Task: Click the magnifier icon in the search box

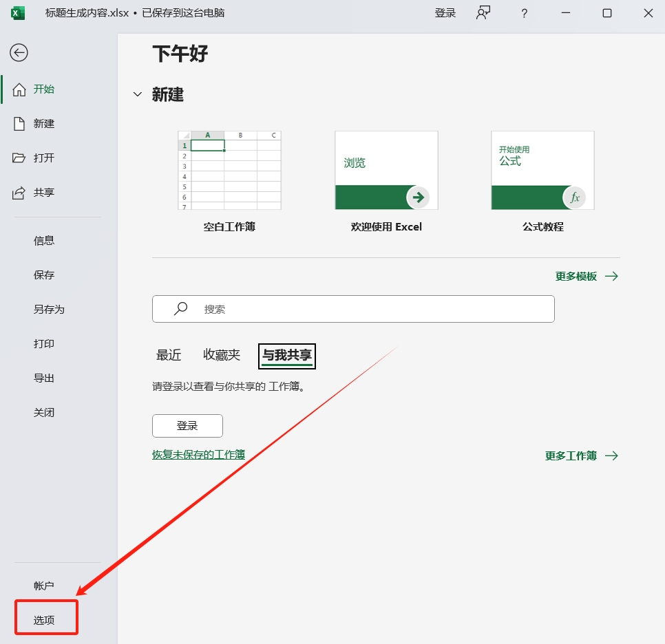Action: (180, 309)
